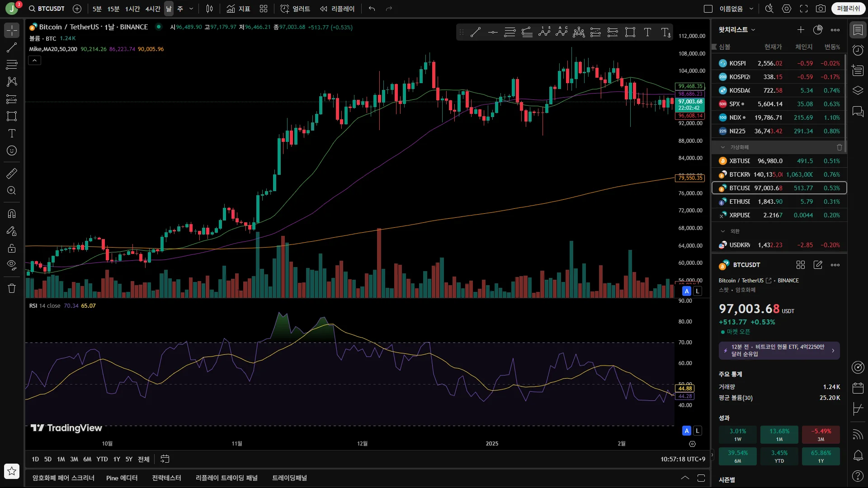Take a chart snapshot with camera icon
The height and width of the screenshot is (488, 868).
tap(821, 9)
